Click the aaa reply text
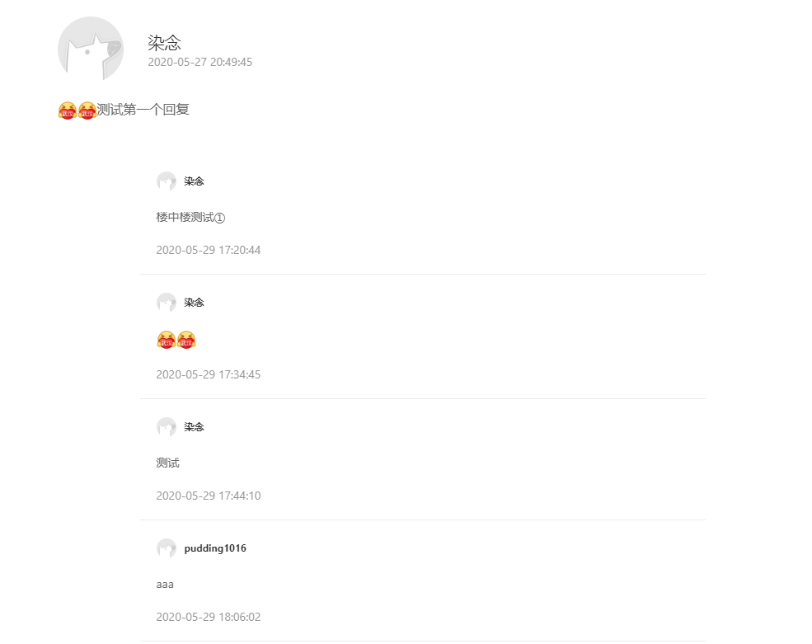 165,585
